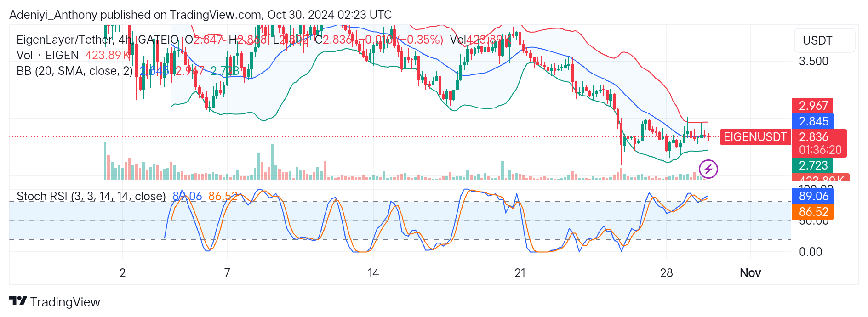
Task: Click the blue 89.06 Stoch RSI axis label
Action: [x=812, y=196]
